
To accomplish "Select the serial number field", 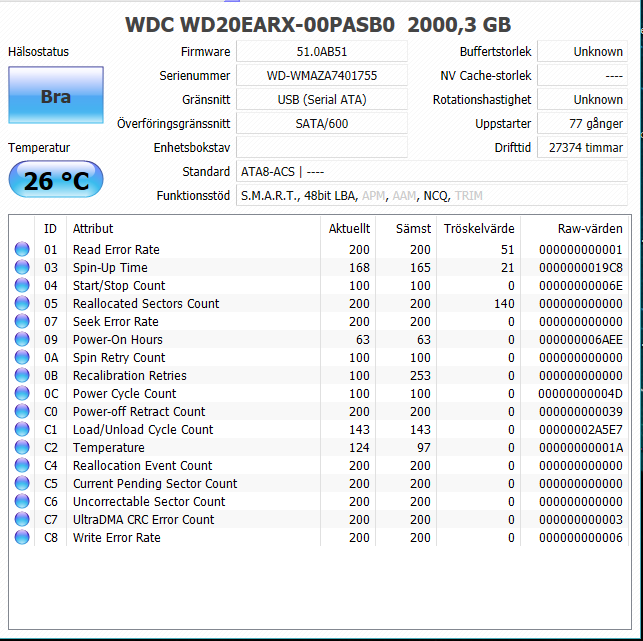I will pos(322,76).
